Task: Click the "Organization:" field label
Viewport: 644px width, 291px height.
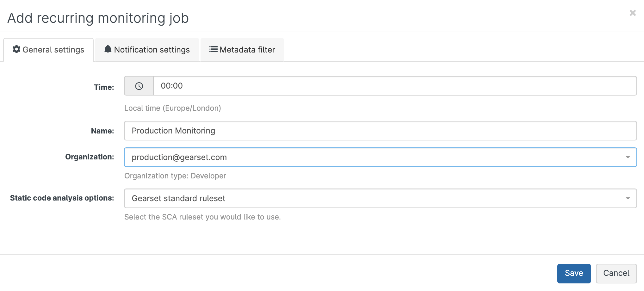Action: click(x=90, y=157)
